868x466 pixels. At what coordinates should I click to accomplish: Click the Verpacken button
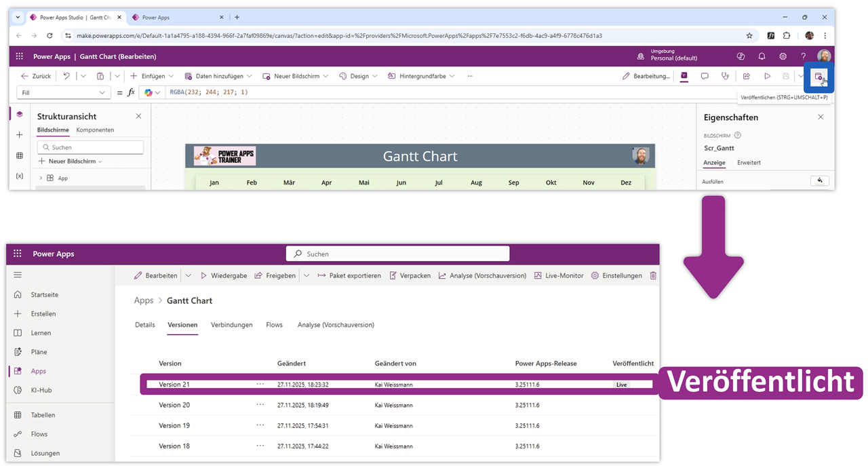(410, 275)
